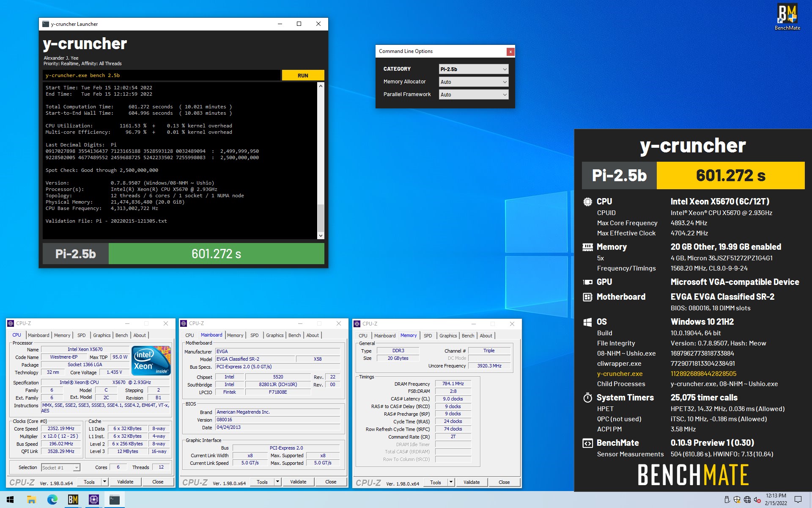The height and width of the screenshot is (508, 812).
Task: Click the taskbar clock showing 12:13 PM
Action: click(776, 500)
